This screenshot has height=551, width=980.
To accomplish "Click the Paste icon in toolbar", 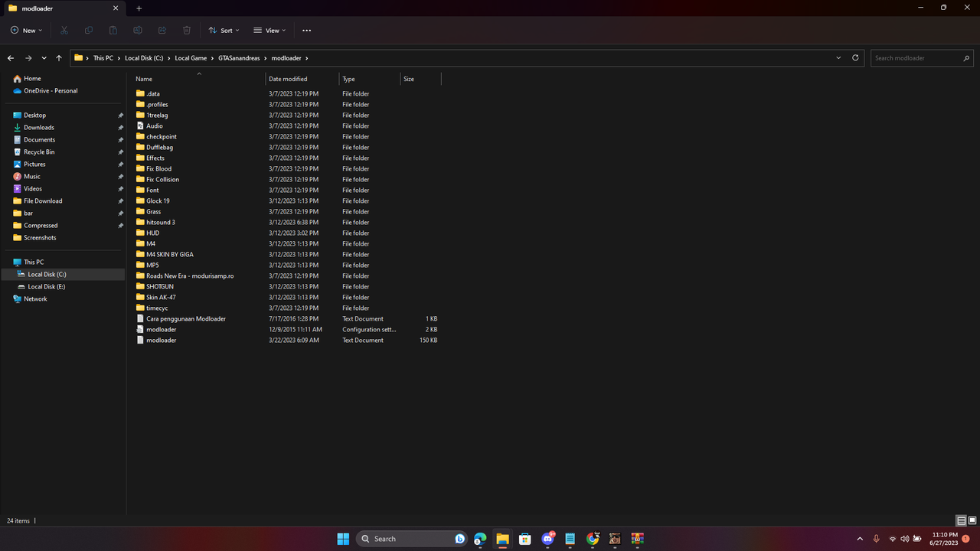I will (x=113, y=31).
